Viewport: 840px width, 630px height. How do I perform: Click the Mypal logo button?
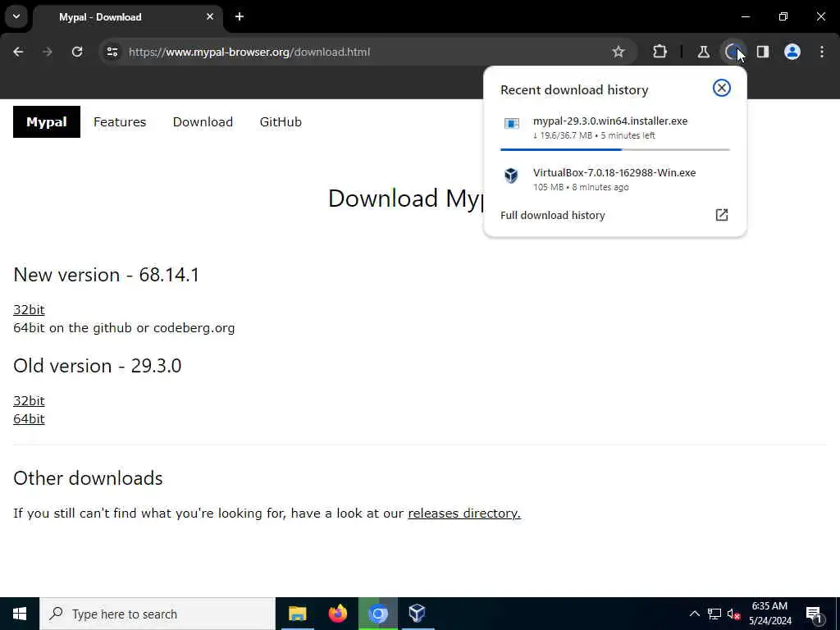coord(47,121)
